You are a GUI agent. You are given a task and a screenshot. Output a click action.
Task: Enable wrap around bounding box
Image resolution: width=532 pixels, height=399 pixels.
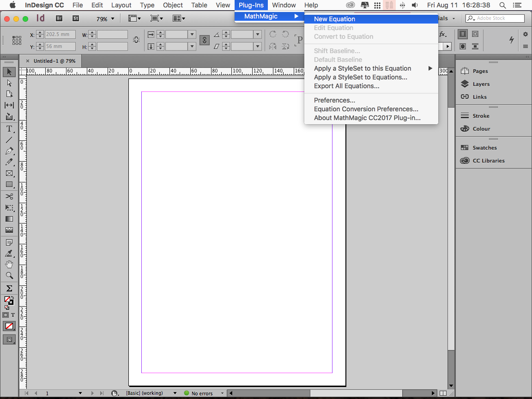475,34
